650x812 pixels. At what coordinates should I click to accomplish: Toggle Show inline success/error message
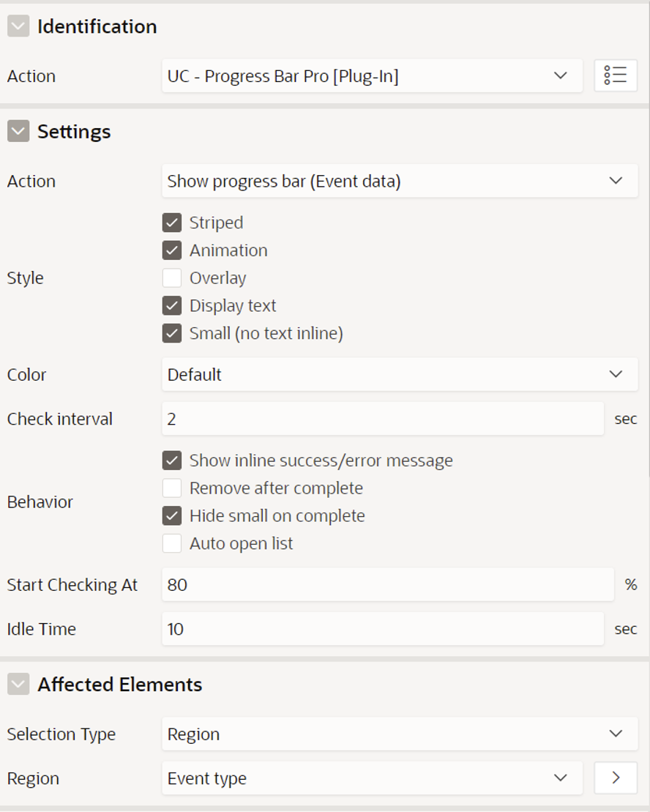pyautogui.click(x=172, y=461)
